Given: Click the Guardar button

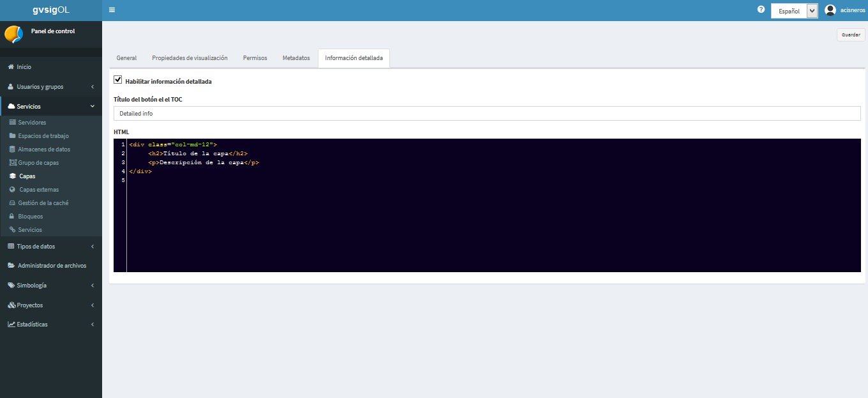Looking at the screenshot, I should coord(851,35).
